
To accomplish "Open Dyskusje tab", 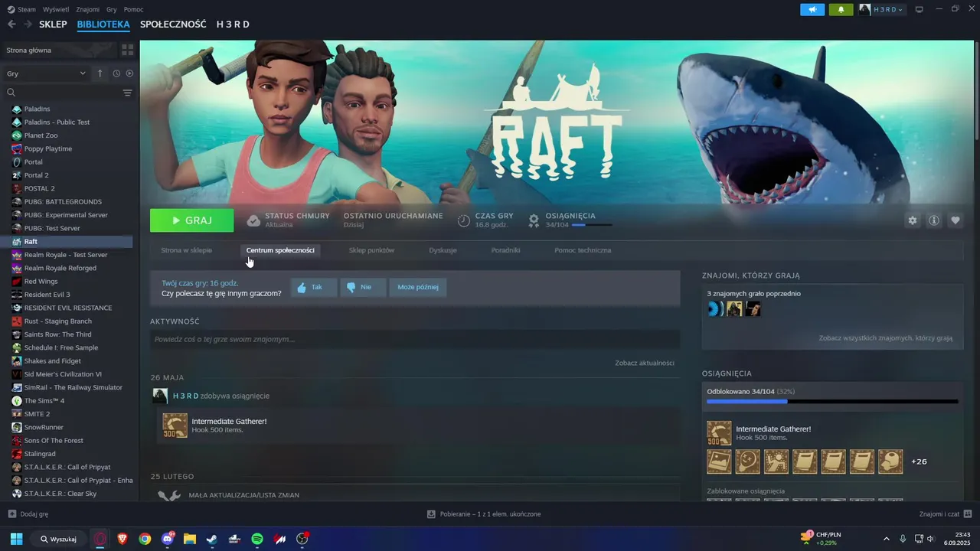I will coord(443,250).
